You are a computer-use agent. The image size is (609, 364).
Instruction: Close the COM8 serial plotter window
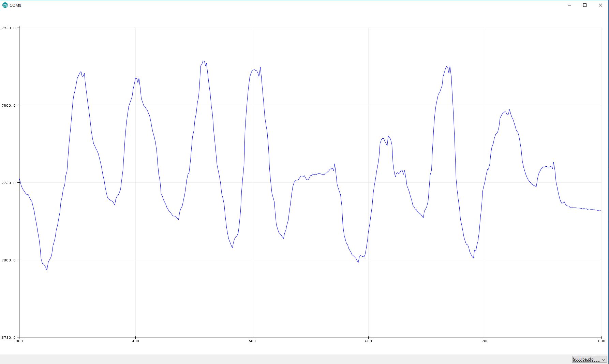tap(600, 5)
